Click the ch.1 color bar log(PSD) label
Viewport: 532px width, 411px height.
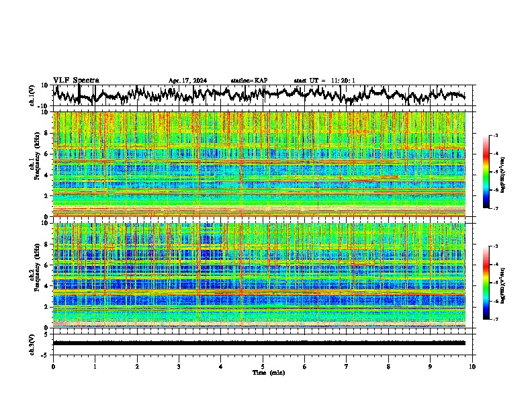tap(503, 175)
